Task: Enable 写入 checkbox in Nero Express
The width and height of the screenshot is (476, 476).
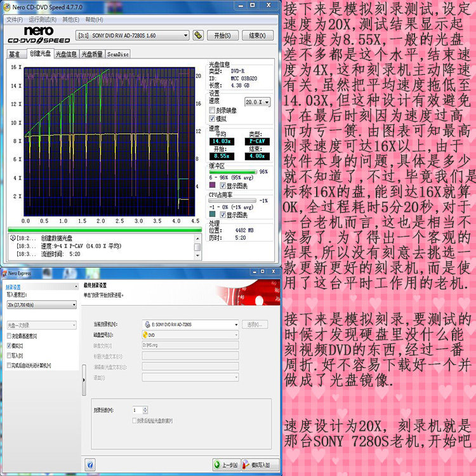Action: tap(9, 355)
